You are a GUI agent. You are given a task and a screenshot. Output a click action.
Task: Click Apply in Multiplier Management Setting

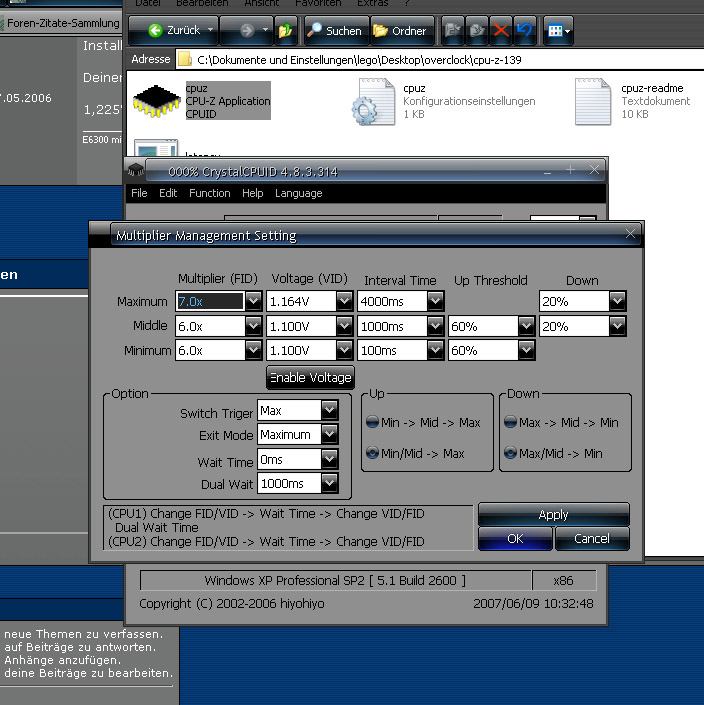(x=553, y=514)
